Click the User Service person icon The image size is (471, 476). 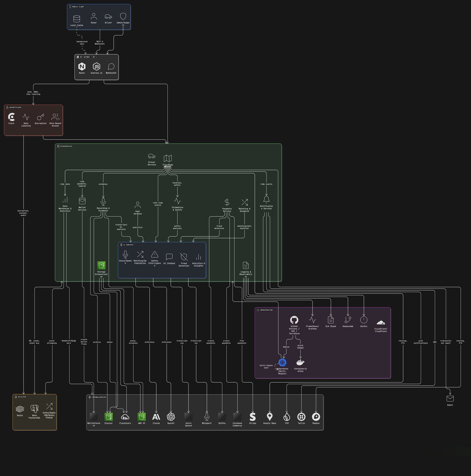click(138, 205)
